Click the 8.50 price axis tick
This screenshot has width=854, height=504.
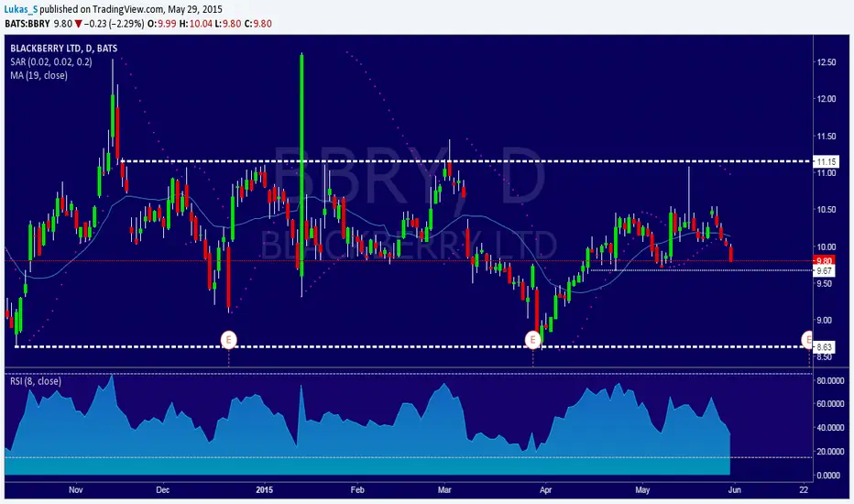click(x=825, y=356)
